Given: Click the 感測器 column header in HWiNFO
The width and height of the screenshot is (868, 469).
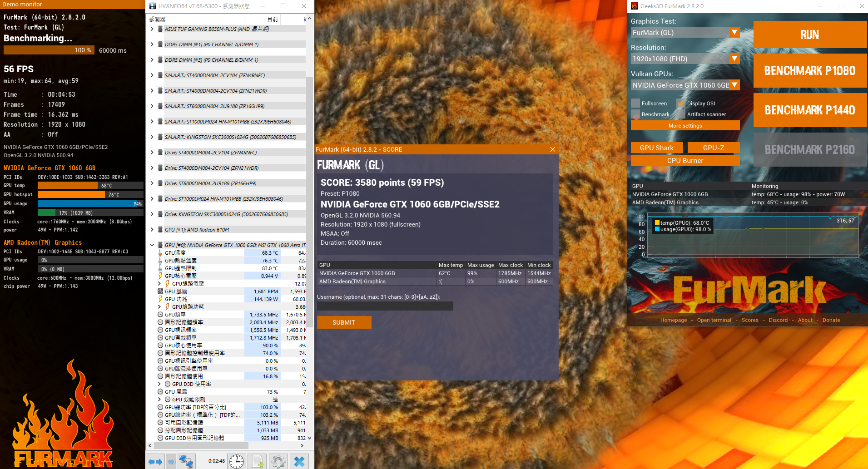Looking at the screenshot, I should (196, 19).
